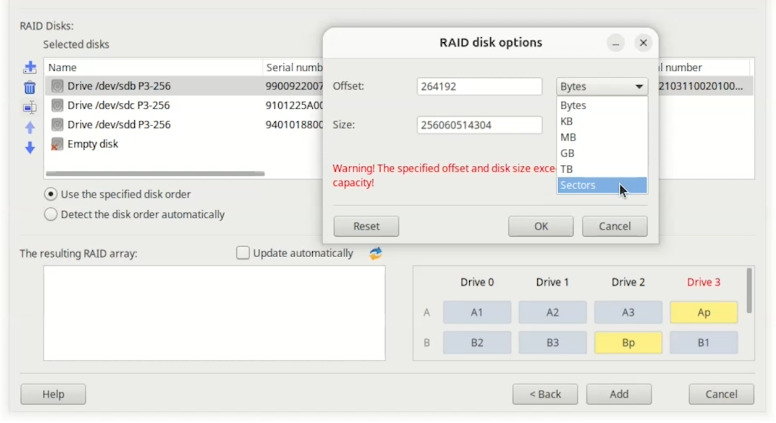Viewport: 776px width, 423px height.
Task: Select the Drive /dev/sdc P3-256 row
Action: (x=184, y=105)
